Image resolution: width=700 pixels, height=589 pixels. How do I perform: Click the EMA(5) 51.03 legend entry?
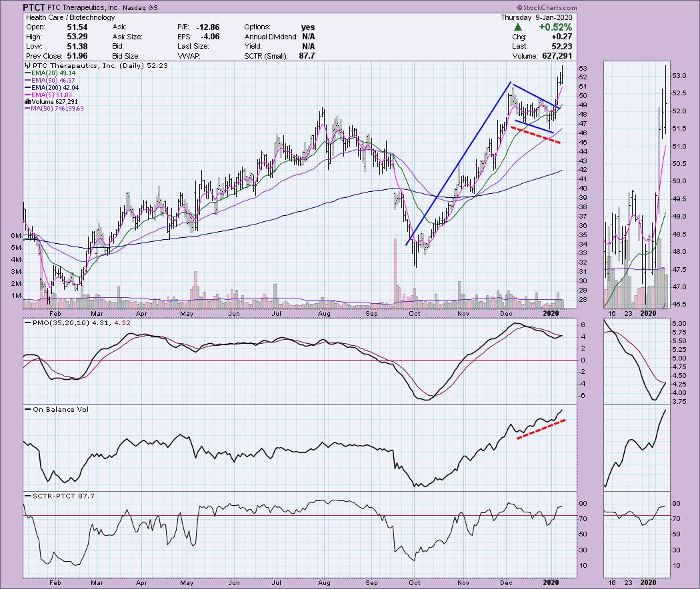pos(49,95)
